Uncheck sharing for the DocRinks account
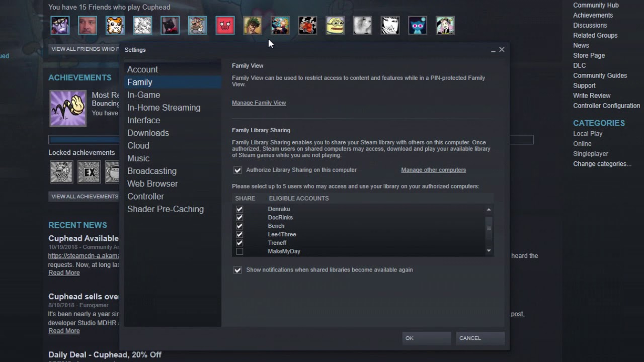Viewport: 644px width, 362px height. (239, 218)
